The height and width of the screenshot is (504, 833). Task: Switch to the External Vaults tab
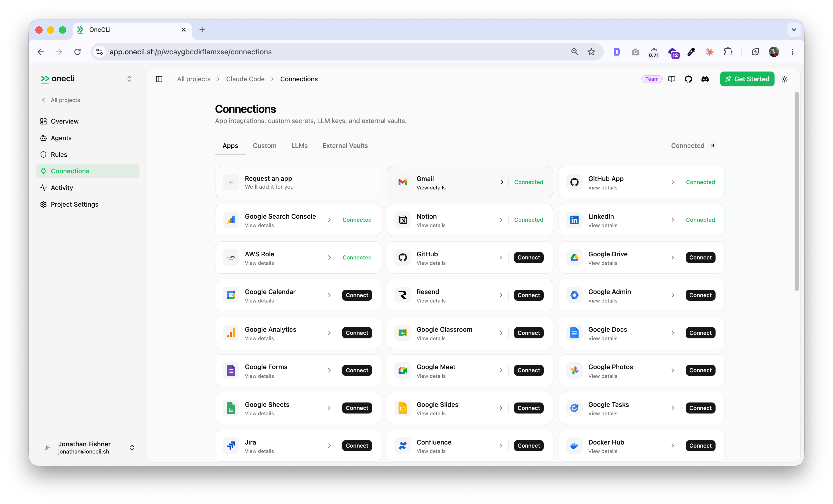click(x=345, y=146)
